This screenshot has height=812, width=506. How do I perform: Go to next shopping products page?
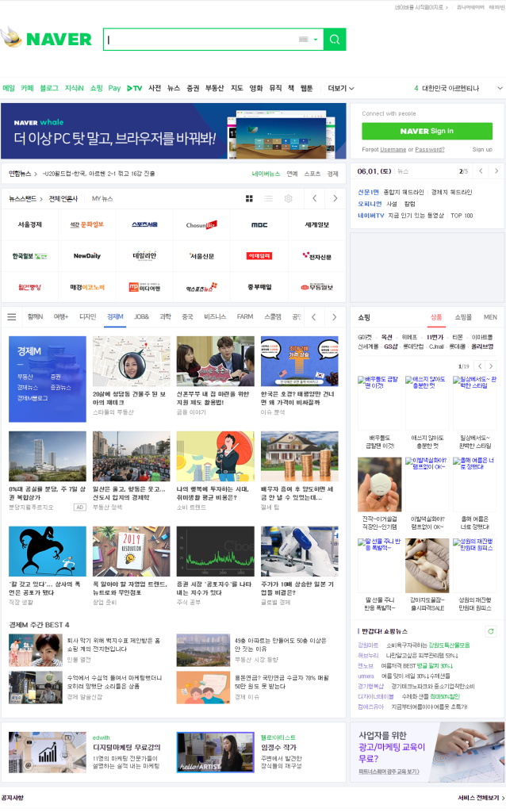coord(491,366)
